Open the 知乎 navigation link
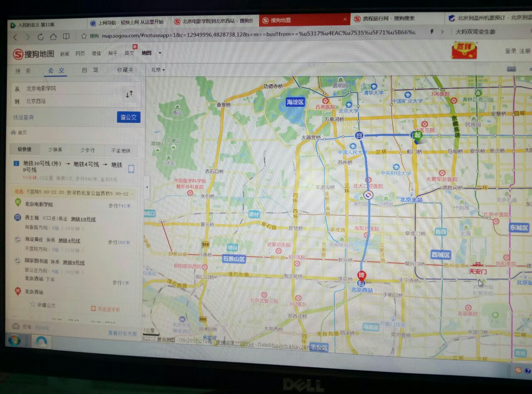 pos(112,53)
